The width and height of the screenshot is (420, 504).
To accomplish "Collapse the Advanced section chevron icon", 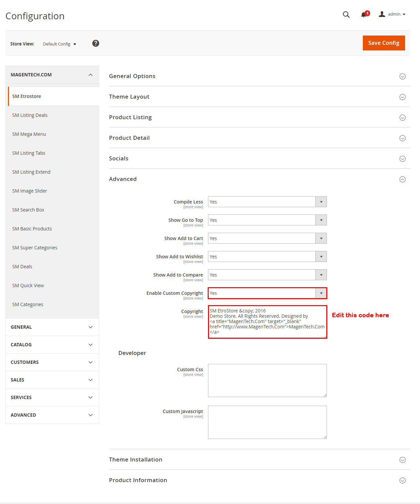I will pyautogui.click(x=402, y=179).
